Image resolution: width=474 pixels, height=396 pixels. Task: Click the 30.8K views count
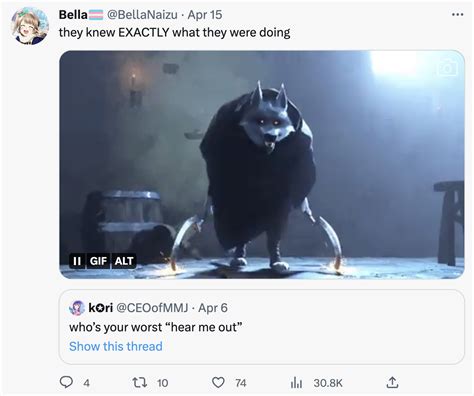click(328, 383)
